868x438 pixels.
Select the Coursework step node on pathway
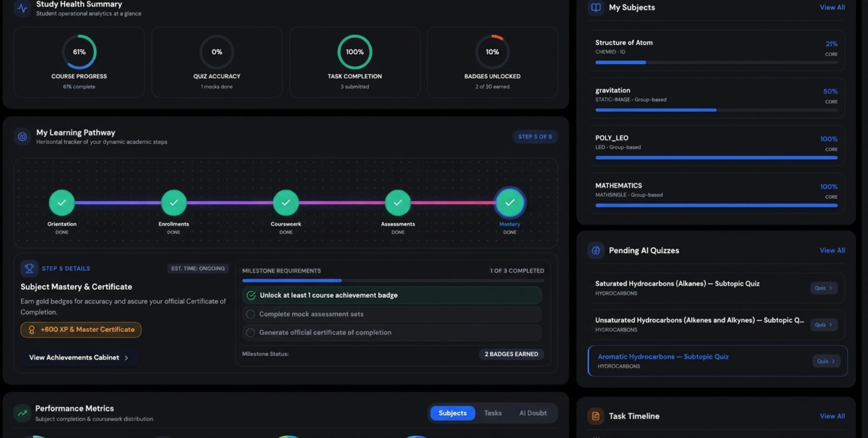coord(286,202)
